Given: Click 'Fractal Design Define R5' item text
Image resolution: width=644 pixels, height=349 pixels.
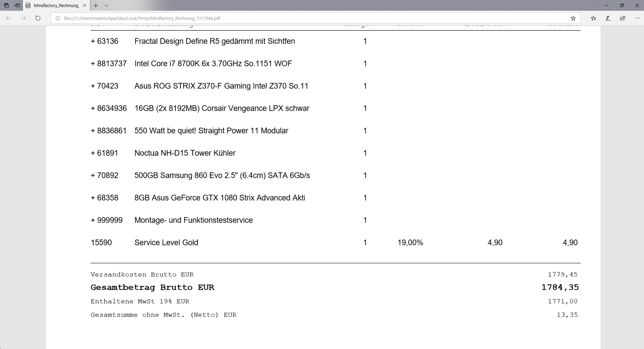Looking at the screenshot, I should (215, 41).
